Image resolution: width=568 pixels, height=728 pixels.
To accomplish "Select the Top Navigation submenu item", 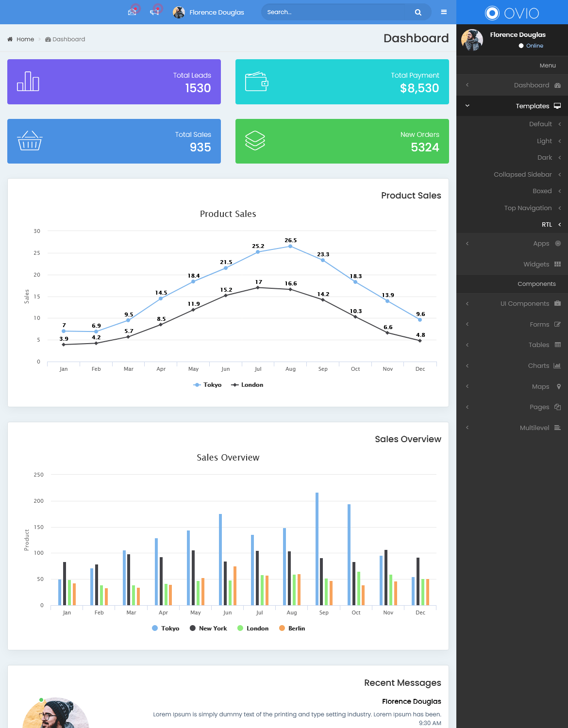I will tap(512, 208).
